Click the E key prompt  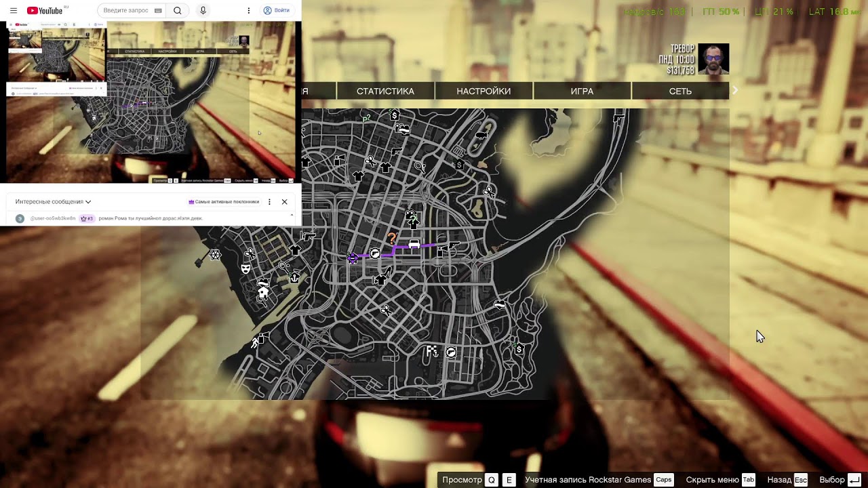click(x=509, y=480)
